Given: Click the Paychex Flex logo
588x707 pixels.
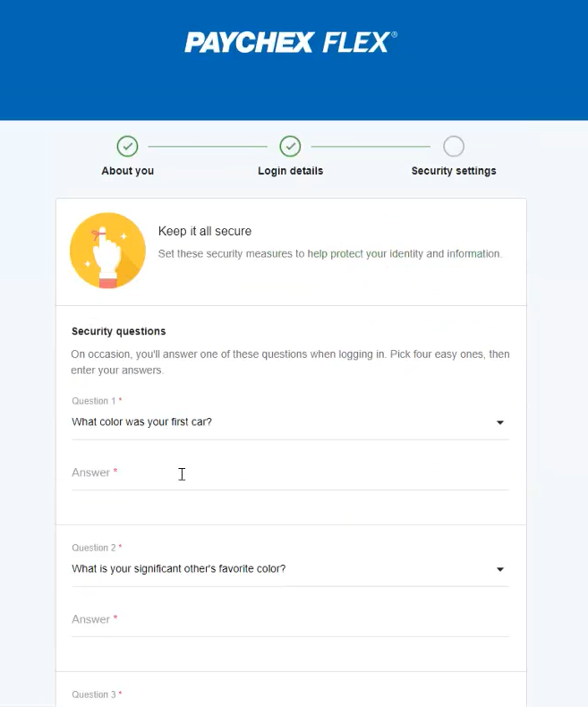Looking at the screenshot, I should (x=291, y=42).
